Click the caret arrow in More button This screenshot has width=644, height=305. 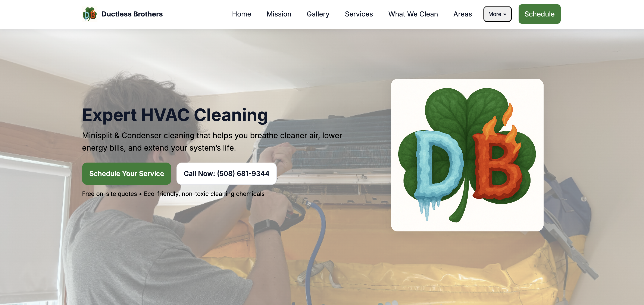coord(505,15)
